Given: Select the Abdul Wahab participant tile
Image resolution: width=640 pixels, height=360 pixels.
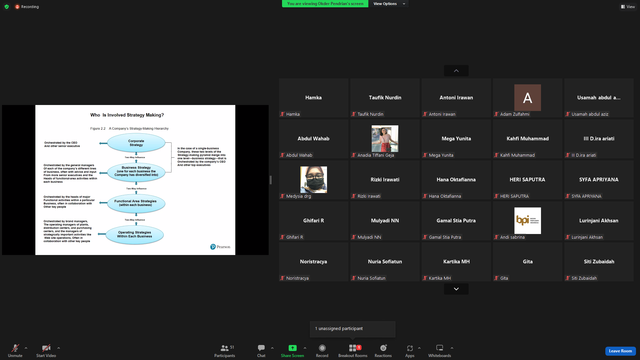Looking at the screenshot, I should pyautogui.click(x=313, y=139).
